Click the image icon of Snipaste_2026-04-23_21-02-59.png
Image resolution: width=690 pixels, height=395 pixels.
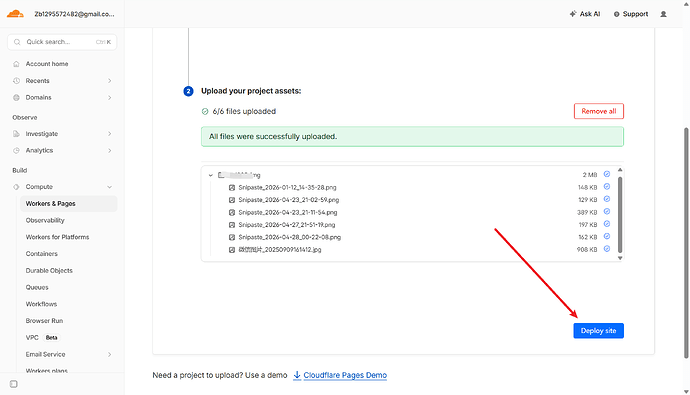click(232, 200)
